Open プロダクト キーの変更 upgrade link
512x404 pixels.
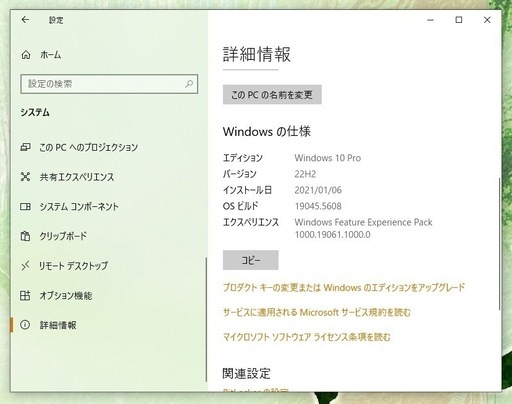coord(344,287)
